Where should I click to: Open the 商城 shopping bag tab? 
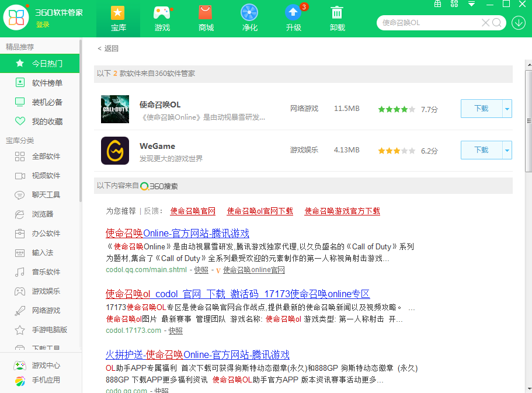(x=206, y=19)
